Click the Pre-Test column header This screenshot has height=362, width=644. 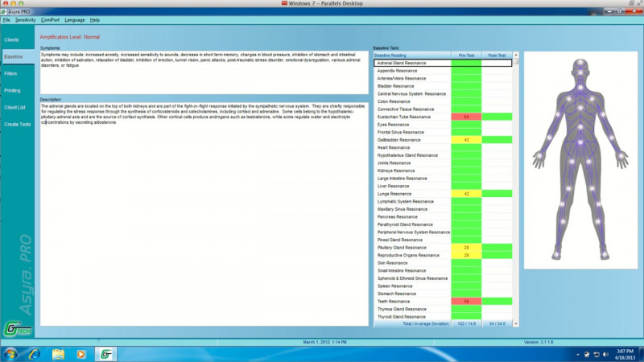tap(466, 55)
